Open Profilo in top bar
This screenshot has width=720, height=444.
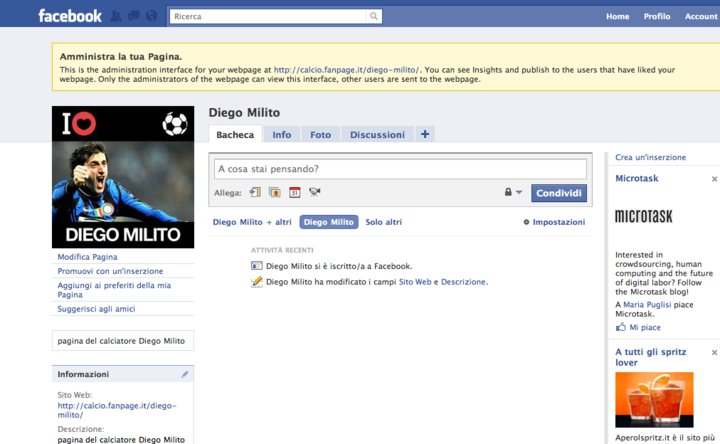point(657,17)
